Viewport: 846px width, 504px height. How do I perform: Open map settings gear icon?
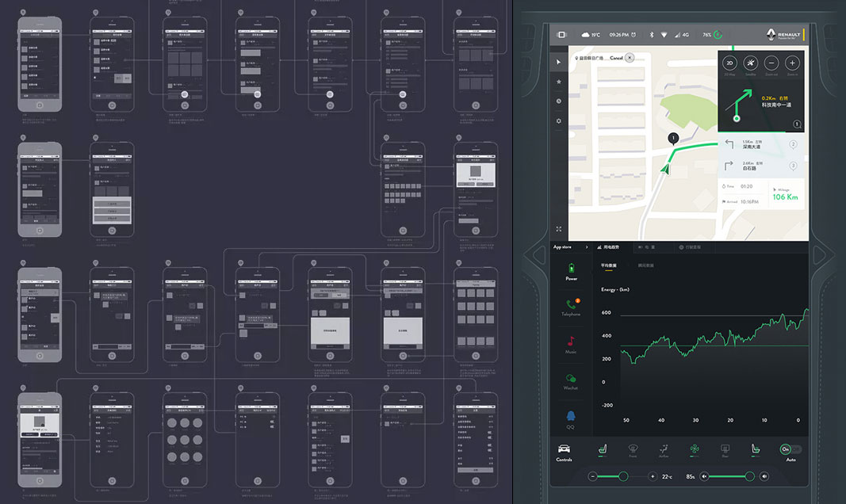point(559,121)
